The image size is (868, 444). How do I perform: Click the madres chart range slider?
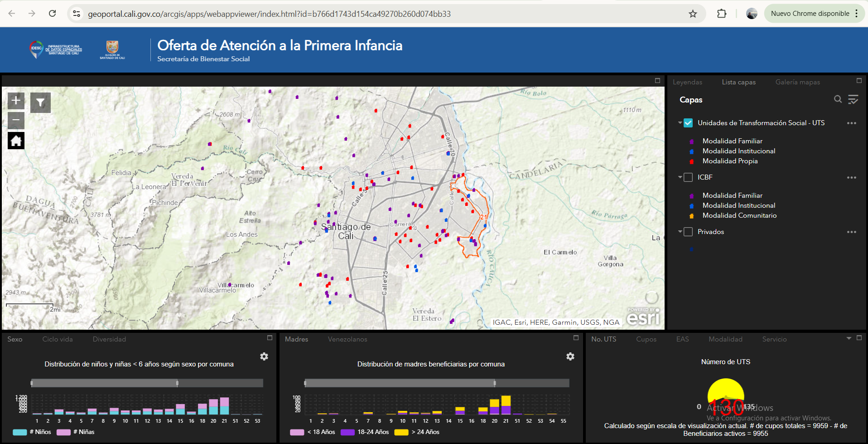[x=437, y=383]
